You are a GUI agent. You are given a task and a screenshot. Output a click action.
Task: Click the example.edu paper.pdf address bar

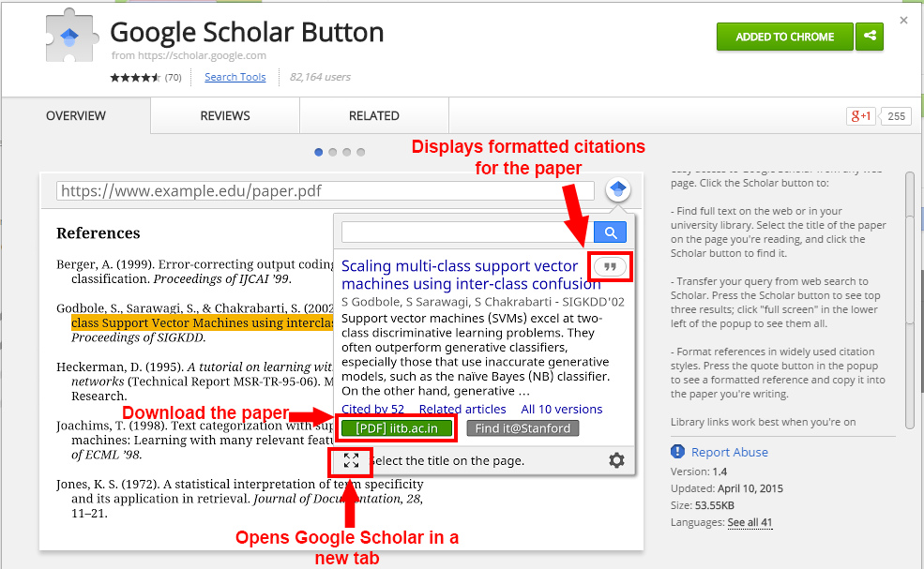click(x=326, y=191)
